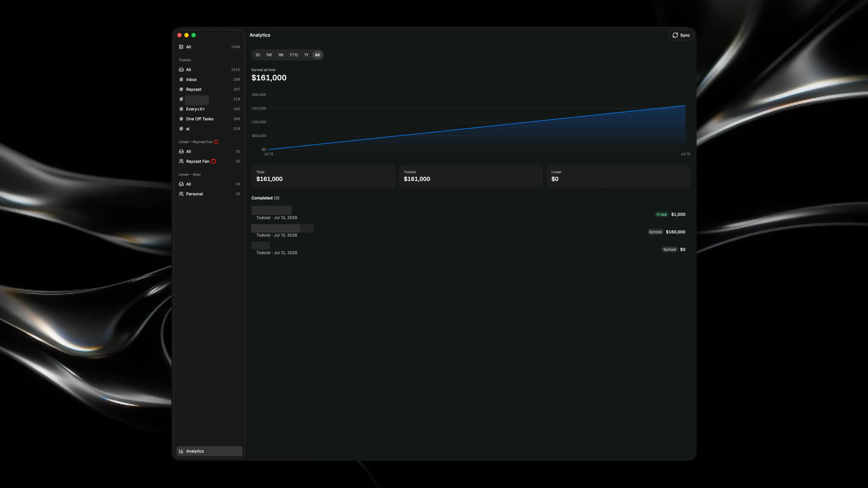Click the top All list icon

(181, 47)
